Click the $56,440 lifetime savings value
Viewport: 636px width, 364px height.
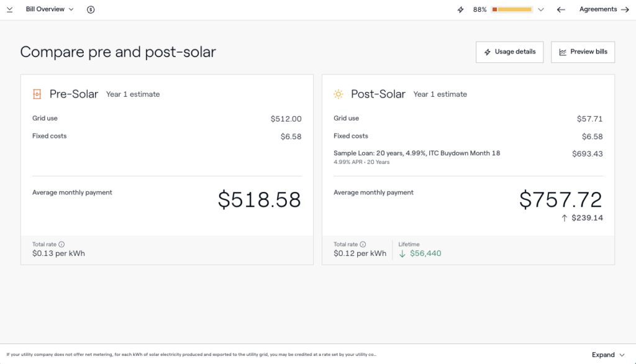425,253
